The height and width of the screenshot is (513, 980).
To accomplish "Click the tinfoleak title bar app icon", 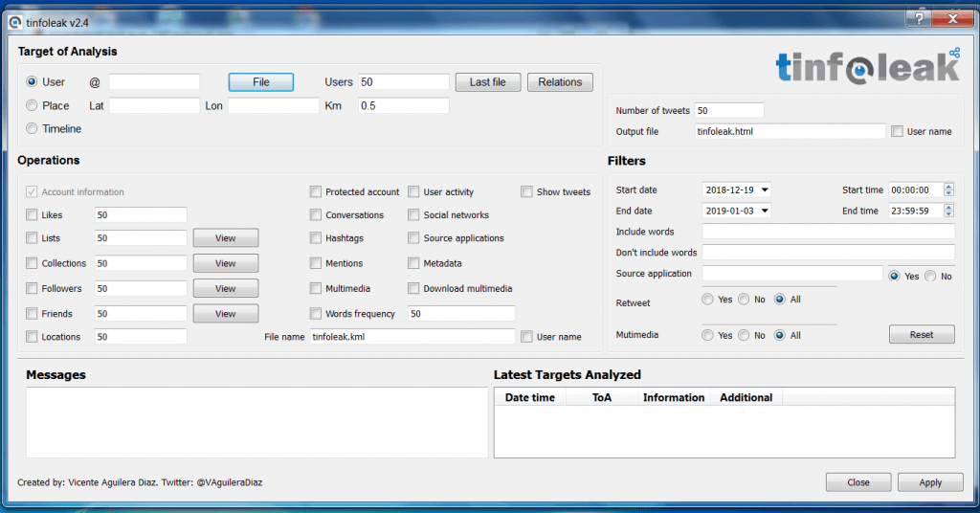I will click(x=15, y=23).
